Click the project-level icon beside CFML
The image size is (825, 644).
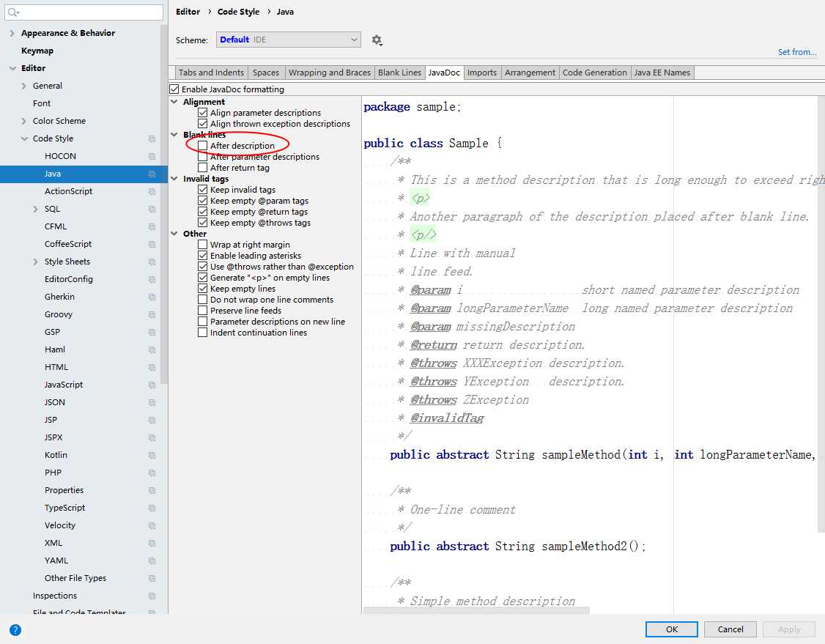click(152, 227)
